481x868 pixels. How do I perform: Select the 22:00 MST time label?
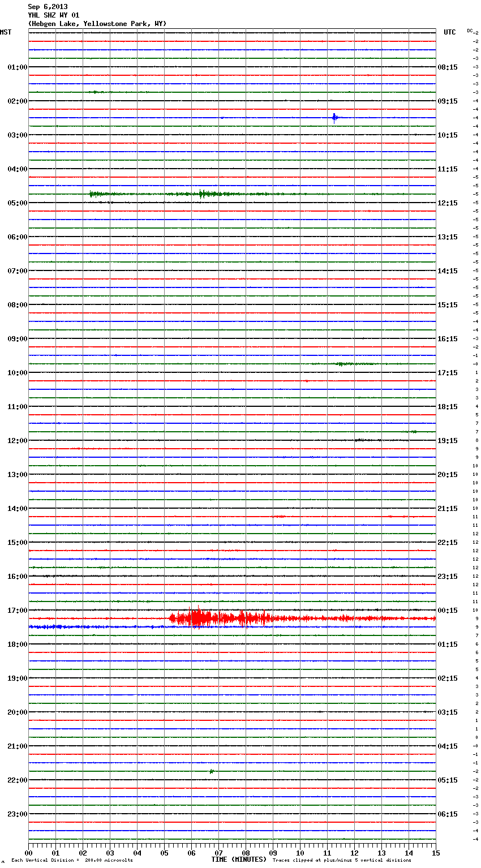pyautogui.click(x=18, y=780)
